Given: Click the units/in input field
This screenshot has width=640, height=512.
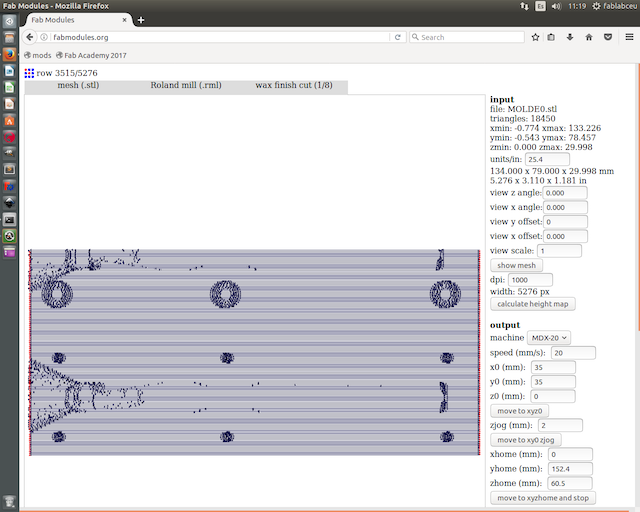Looking at the screenshot, I should [x=547, y=160].
